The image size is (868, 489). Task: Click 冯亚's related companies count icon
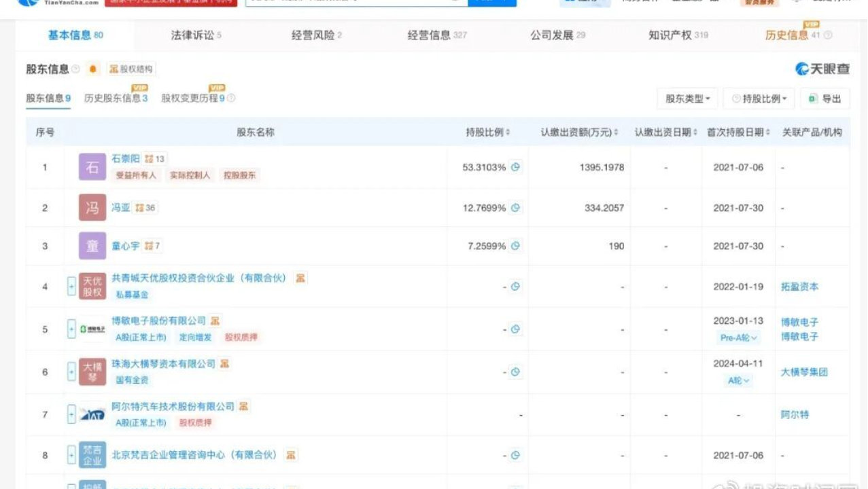145,208
